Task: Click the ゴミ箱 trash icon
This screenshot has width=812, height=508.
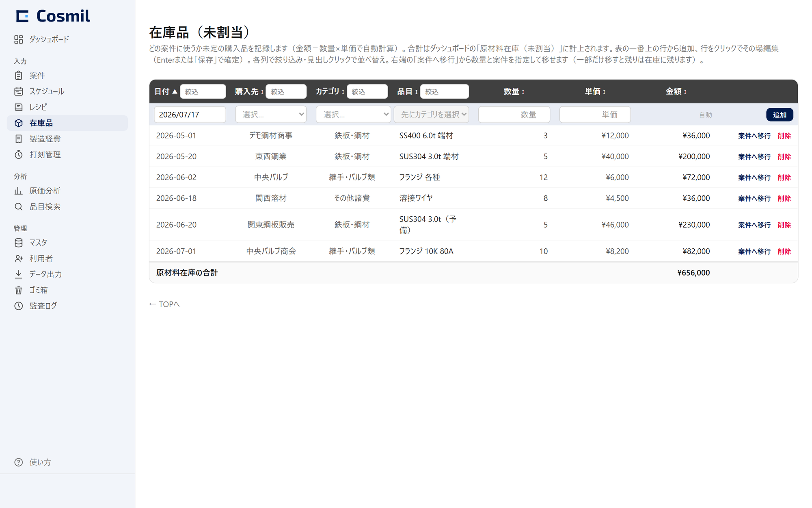Action: (x=19, y=290)
